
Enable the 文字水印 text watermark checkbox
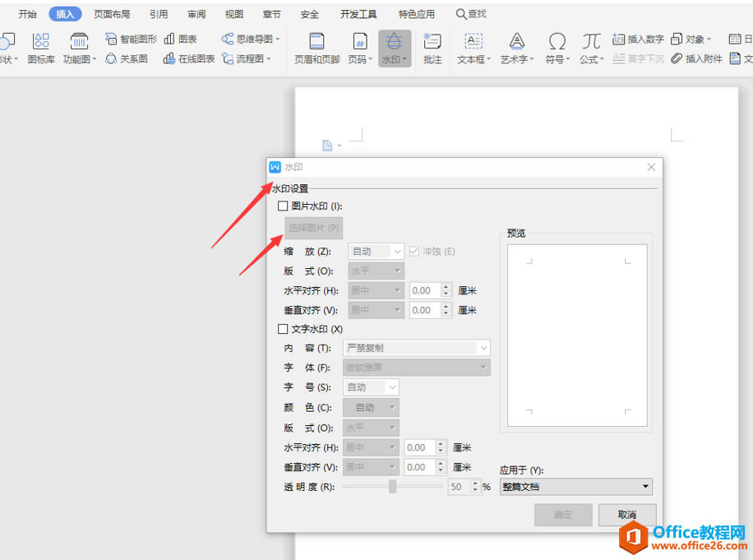[x=283, y=329]
